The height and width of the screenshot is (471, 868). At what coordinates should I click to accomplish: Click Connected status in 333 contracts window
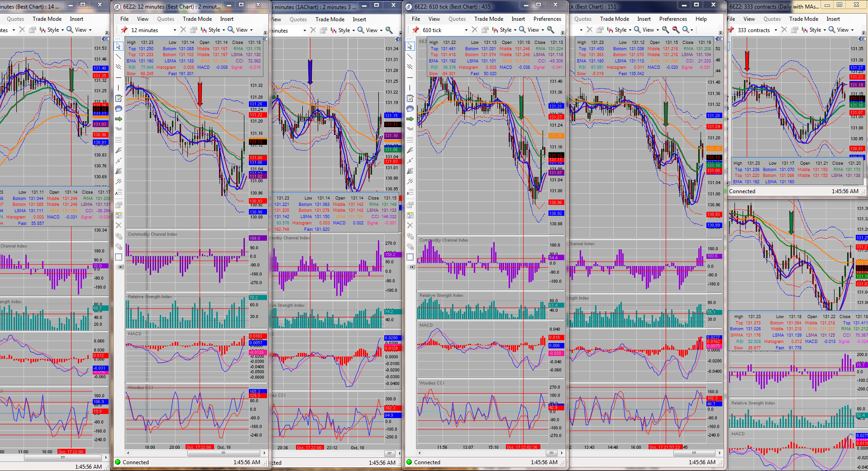tap(742, 191)
